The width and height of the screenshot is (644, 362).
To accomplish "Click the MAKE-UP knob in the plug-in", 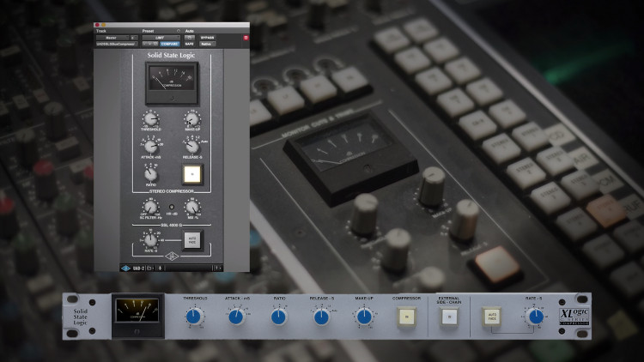I will (192, 119).
